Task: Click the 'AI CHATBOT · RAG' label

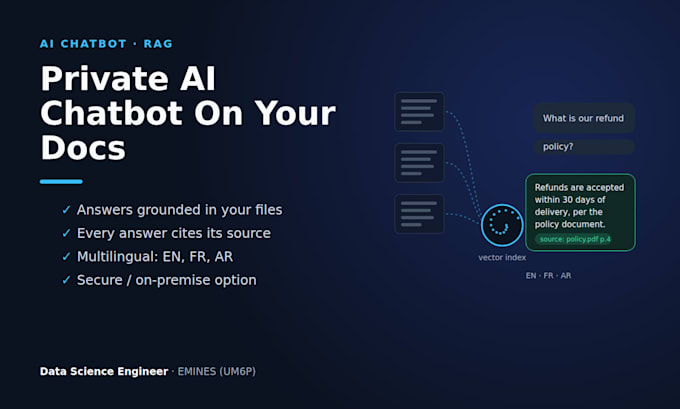Action: click(x=106, y=44)
